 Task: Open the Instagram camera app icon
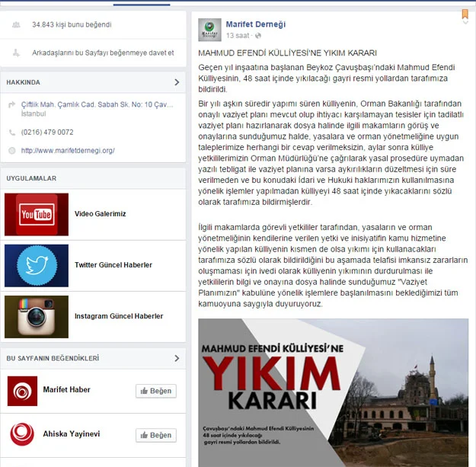point(37,316)
